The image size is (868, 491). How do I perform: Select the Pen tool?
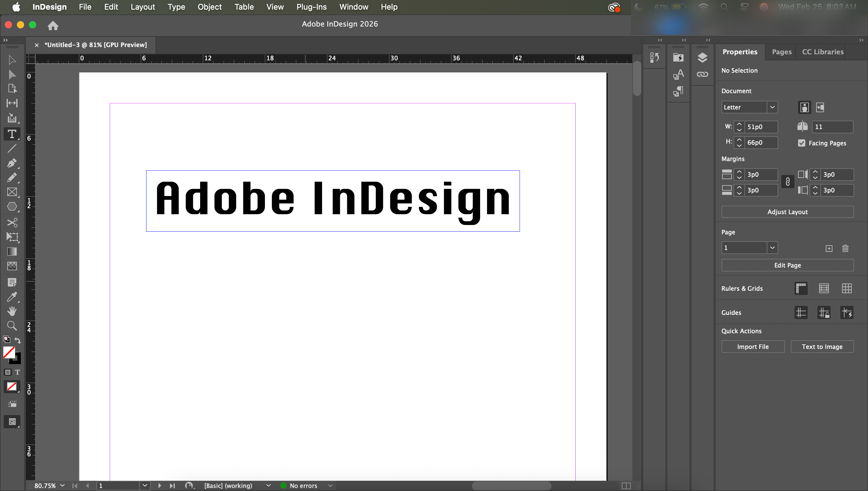(x=12, y=163)
